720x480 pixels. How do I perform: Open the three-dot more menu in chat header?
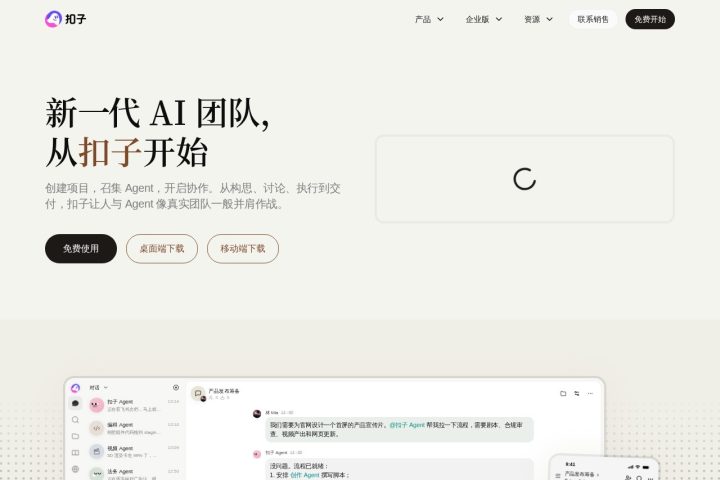coord(591,393)
